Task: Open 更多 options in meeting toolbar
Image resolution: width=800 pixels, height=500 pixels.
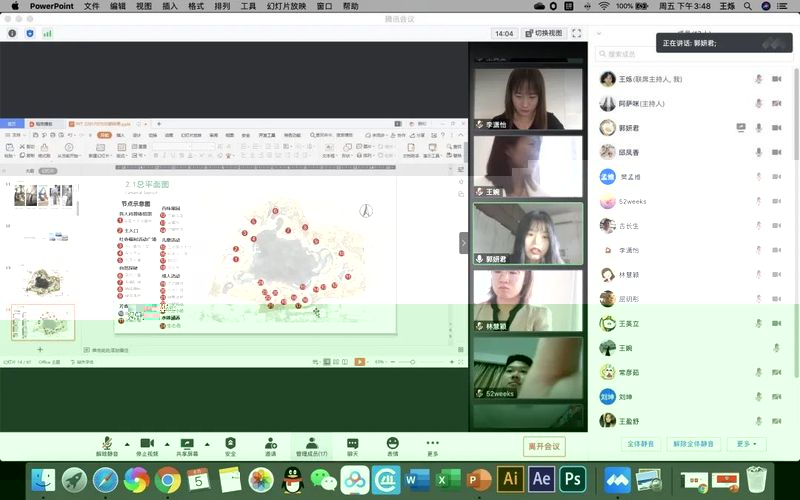Action: 433,446
